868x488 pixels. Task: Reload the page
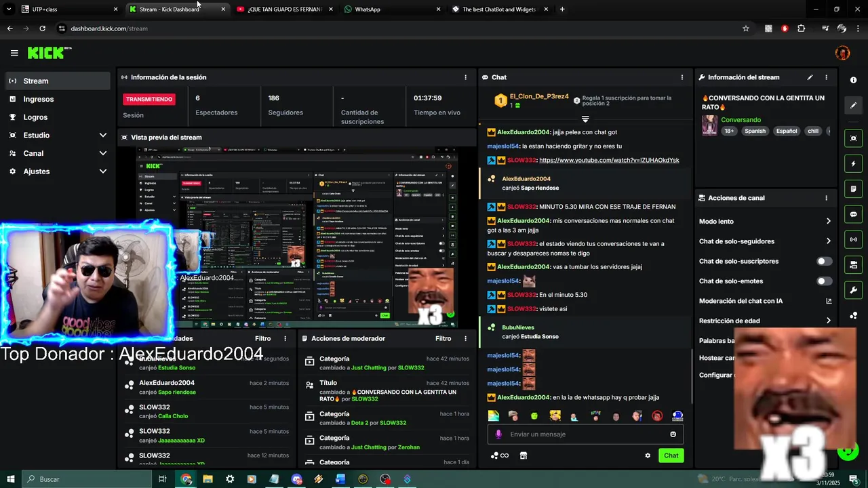pos(42,28)
